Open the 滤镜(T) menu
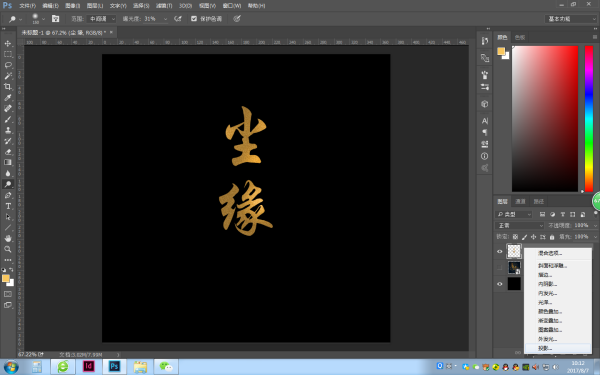 pyautogui.click(x=164, y=6)
